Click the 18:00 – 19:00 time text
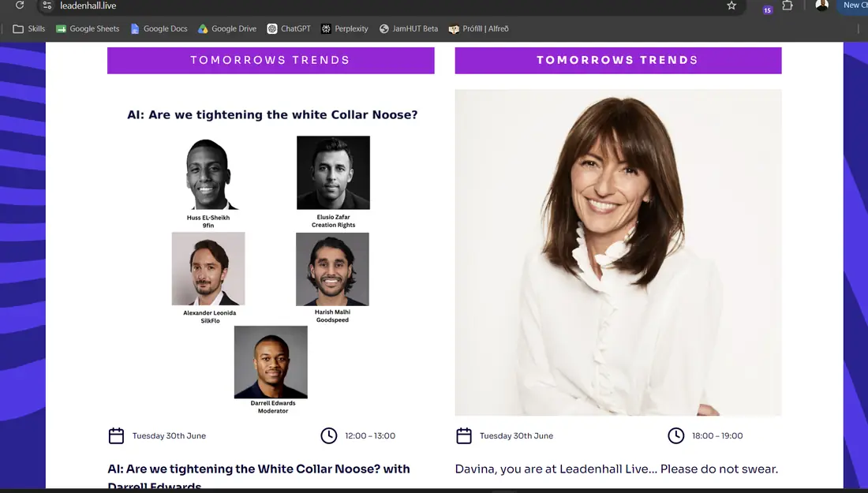This screenshot has width=868, height=493. tap(717, 436)
